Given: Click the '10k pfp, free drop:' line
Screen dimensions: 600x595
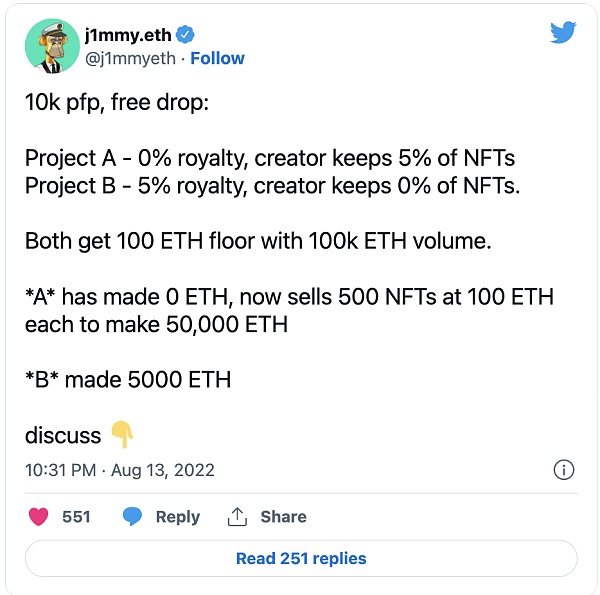Looking at the screenshot, I should (x=117, y=103).
